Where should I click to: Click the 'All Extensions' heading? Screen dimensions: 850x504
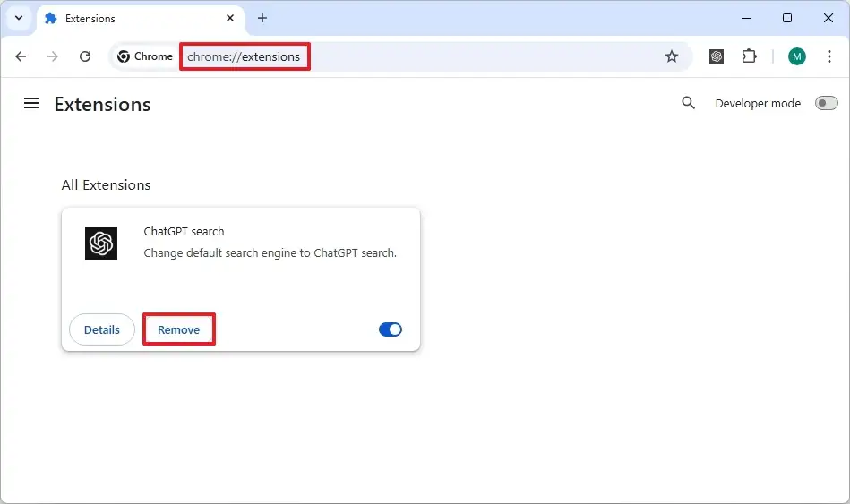coord(107,184)
